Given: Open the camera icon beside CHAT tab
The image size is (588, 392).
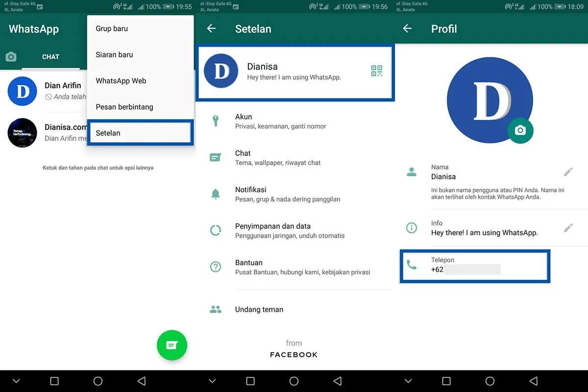Looking at the screenshot, I should (11, 56).
